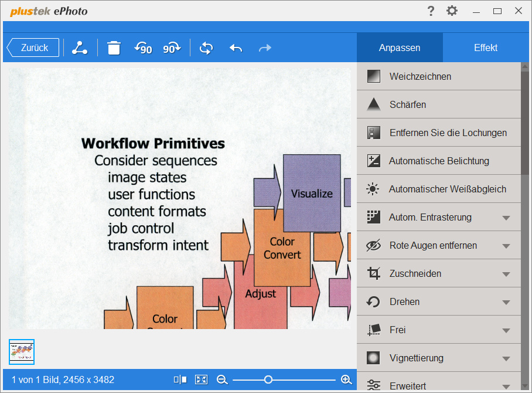The height and width of the screenshot is (393, 532).
Task: Expand Vignettierung options arrow
Action: (x=506, y=359)
